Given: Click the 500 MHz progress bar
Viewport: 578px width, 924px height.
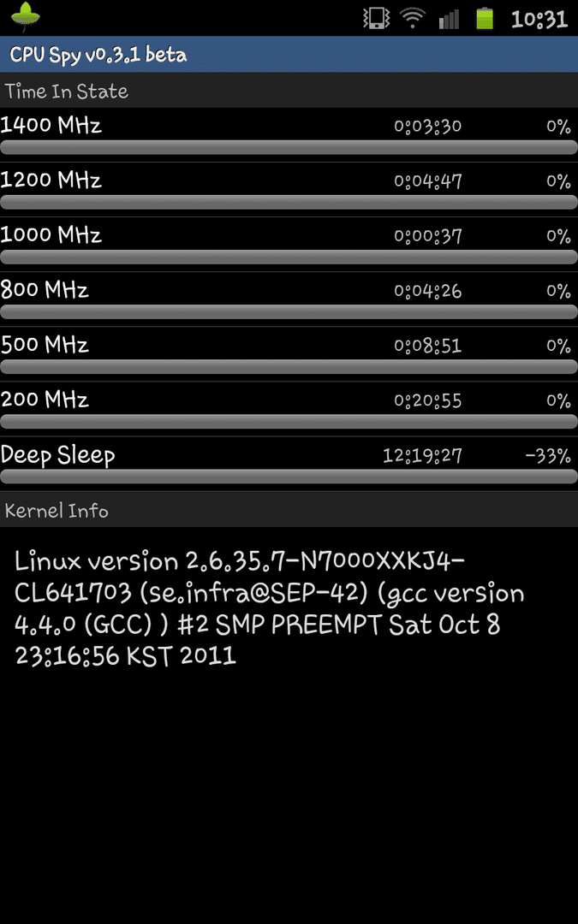Looking at the screenshot, I should click(x=289, y=366).
